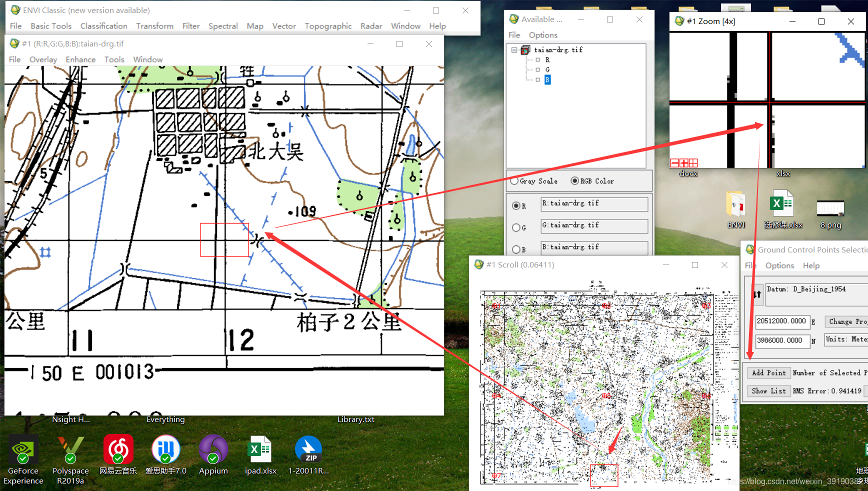
Task: Click ENVI Classic title bar logo icon
Action: [15, 10]
